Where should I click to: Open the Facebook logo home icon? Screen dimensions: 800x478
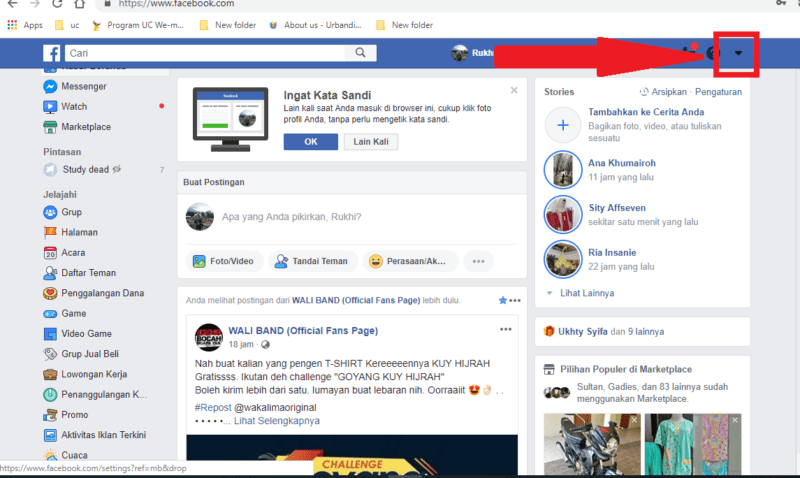click(x=52, y=53)
